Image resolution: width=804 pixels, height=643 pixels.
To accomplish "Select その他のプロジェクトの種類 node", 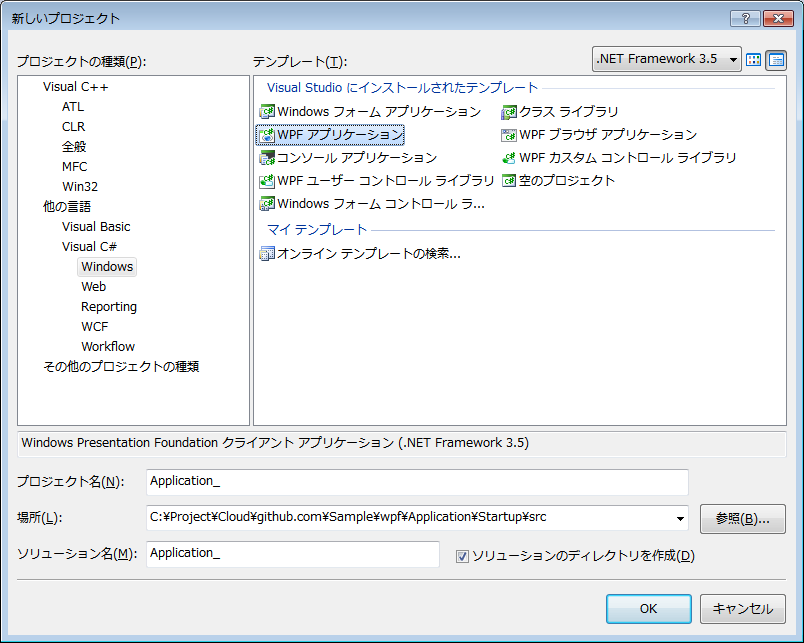I will (121, 367).
